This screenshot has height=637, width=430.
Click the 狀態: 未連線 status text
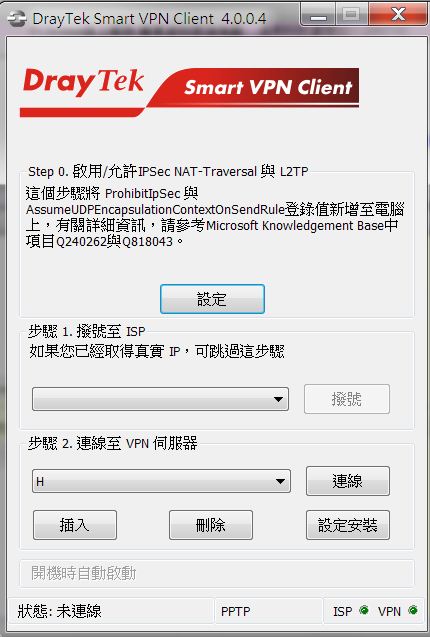point(59,611)
